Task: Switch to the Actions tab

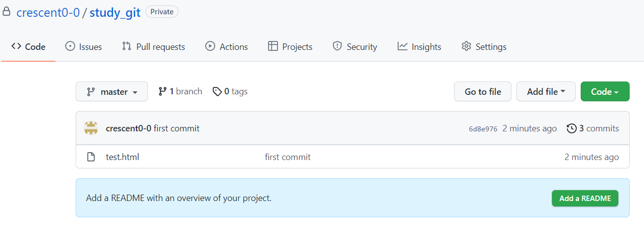Action: (227, 47)
